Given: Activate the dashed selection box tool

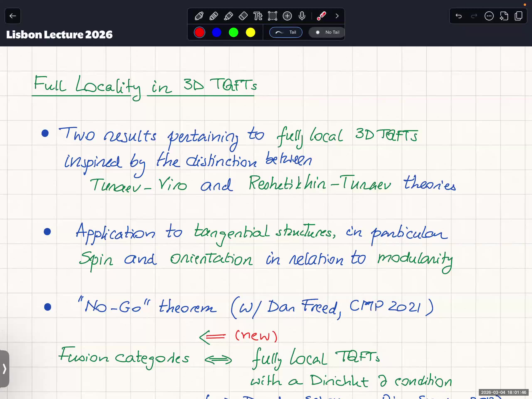Looking at the screenshot, I should pyautogui.click(x=272, y=16).
